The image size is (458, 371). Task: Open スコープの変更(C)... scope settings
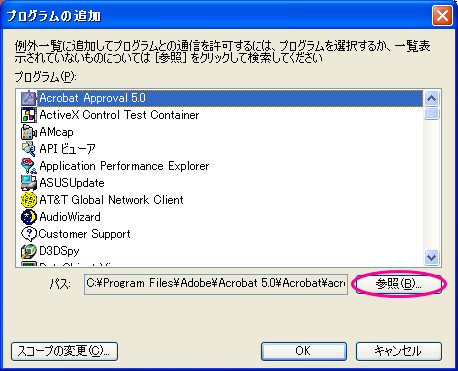pyautogui.click(x=64, y=351)
